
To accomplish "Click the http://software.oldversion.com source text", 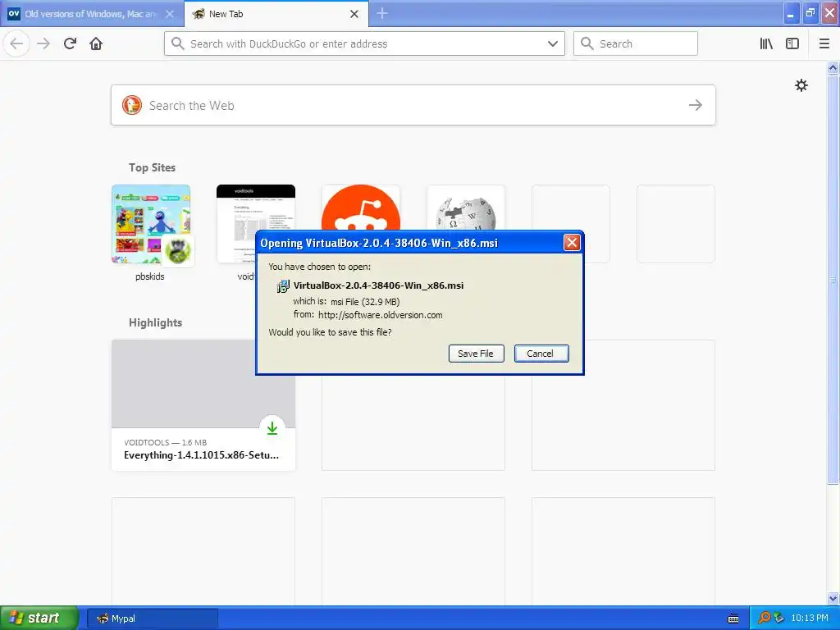I will pyautogui.click(x=381, y=315).
